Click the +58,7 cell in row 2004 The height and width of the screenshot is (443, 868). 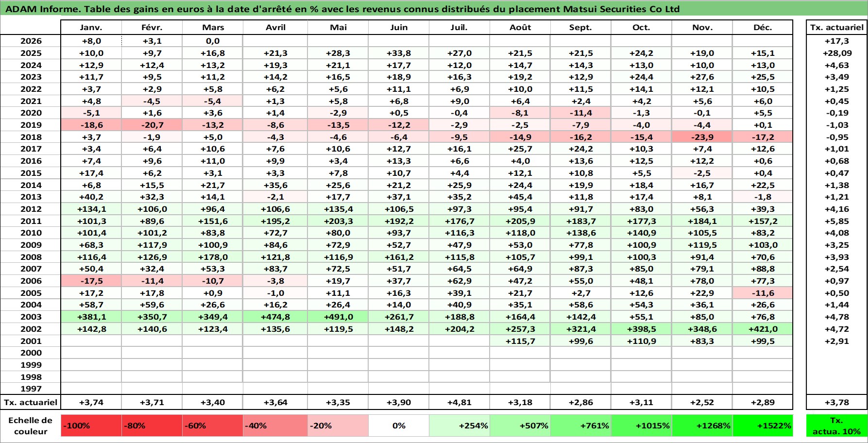coord(91,305)
